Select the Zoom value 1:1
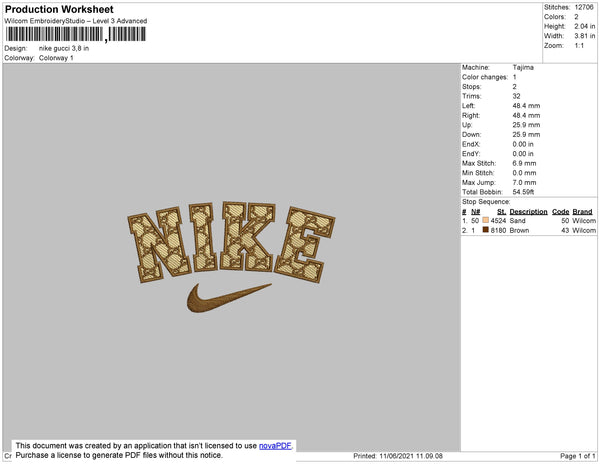The image size is (600, 464). coord(579,46)
